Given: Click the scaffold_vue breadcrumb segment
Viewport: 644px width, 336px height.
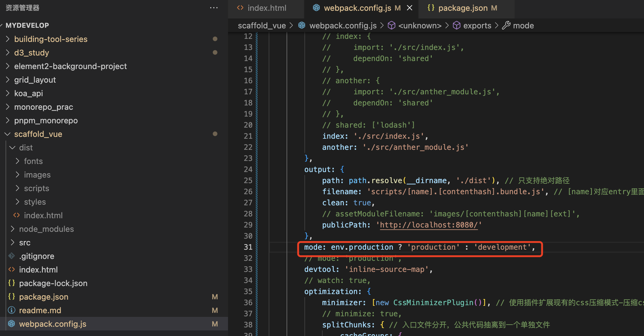Looking at the screenshot, I should (x=262, y=25).
